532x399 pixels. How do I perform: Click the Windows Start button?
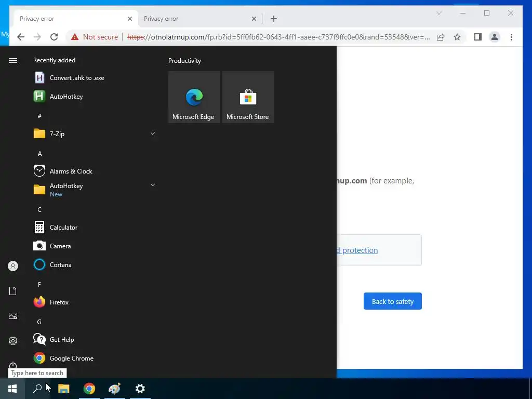click(12, 389)
